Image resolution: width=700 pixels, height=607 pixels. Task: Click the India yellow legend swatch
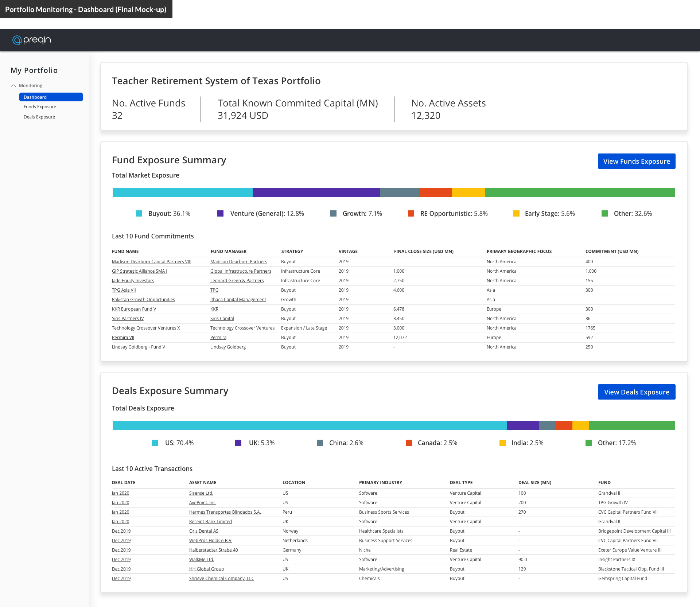point(502,443)
